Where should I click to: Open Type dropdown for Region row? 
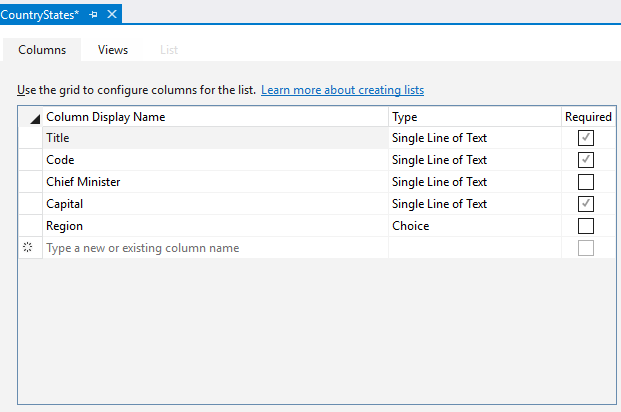click(x=474, y=226)
